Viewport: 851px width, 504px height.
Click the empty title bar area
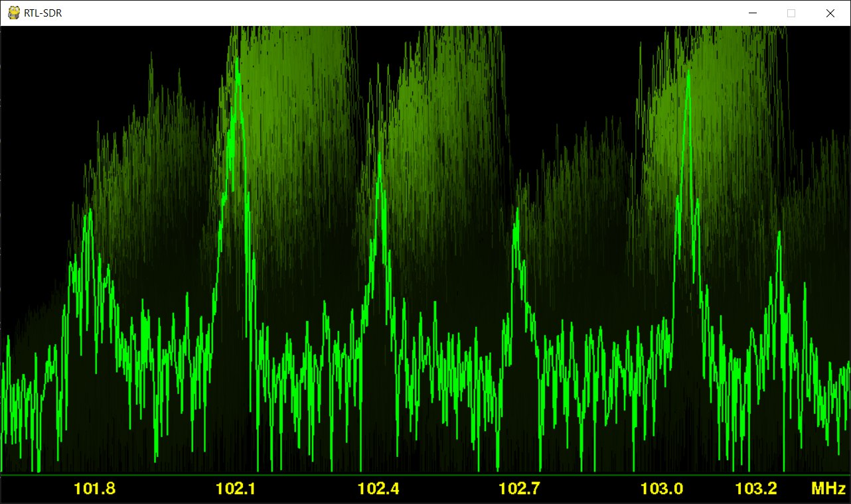[398, 13]
